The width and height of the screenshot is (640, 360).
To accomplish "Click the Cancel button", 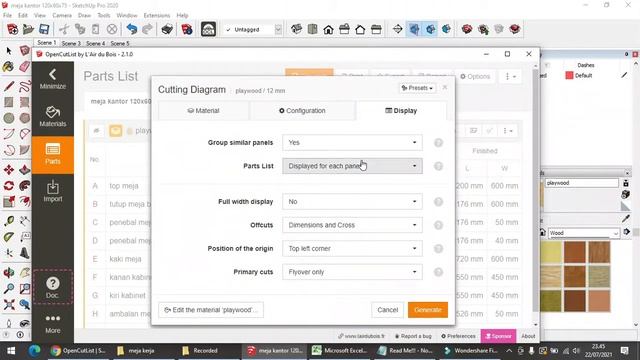I will [x=387, y=310].
